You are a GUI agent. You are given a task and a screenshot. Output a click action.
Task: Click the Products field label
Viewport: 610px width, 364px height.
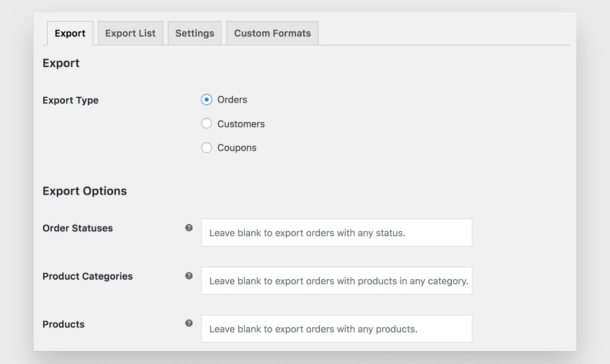63,324
